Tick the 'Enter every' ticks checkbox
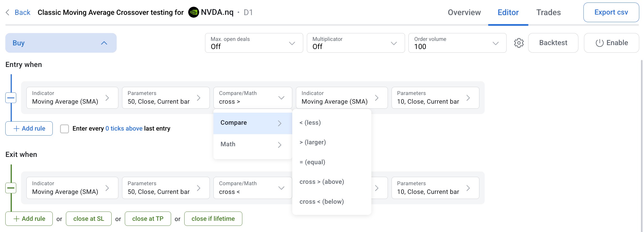The height and width of the screenshot is (232, 644). click(65, 129)
